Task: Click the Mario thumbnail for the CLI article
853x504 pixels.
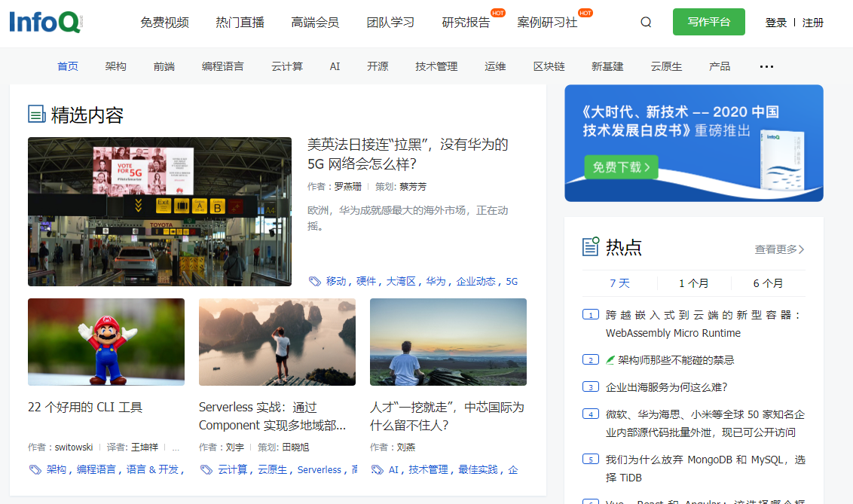Action: click(x=105, y=342)
